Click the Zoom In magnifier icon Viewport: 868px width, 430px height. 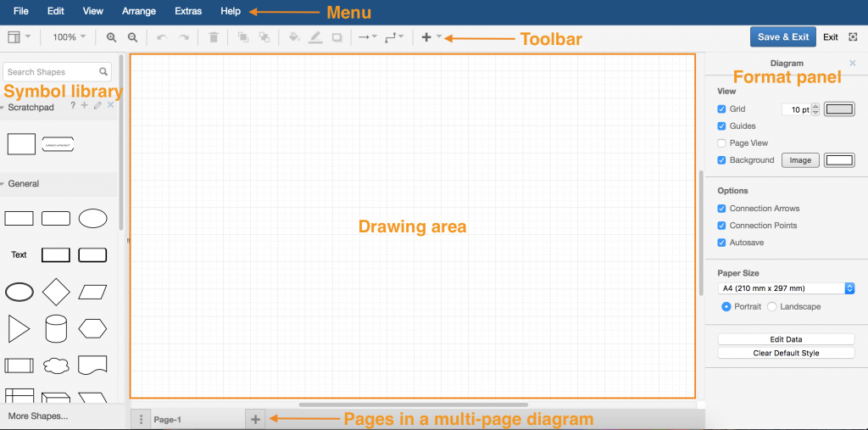pyautogui.click(x=111, y=37)
